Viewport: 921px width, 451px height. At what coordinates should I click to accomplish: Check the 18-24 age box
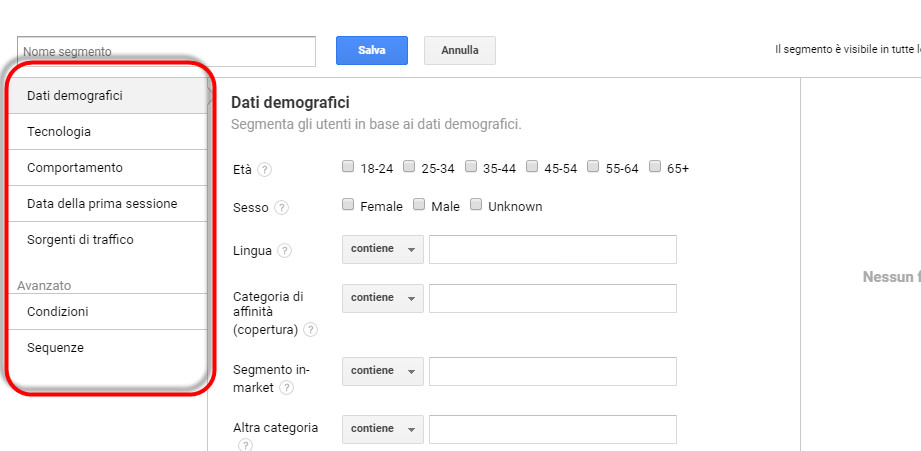[x=348, y=167]
